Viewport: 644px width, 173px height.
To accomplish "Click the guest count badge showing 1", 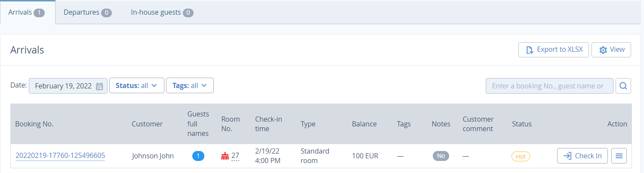I will (198, 156).
